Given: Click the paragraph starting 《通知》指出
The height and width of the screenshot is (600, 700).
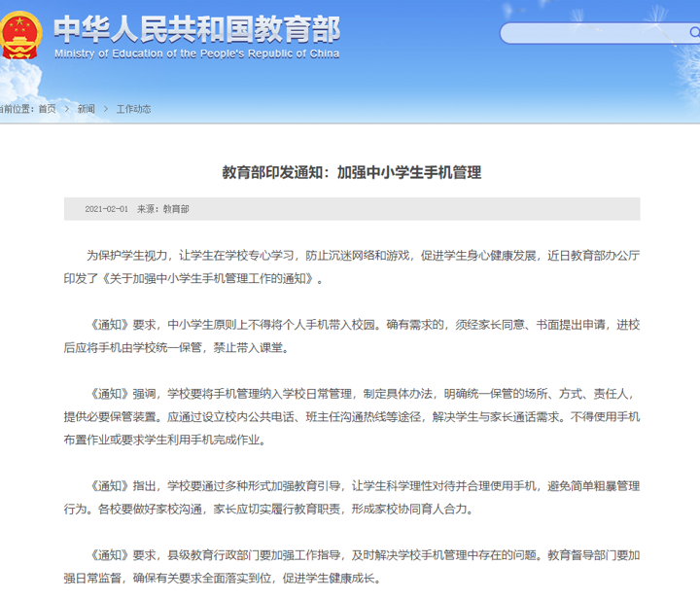Looking at the screenshot, I should [x=352, y=497].
